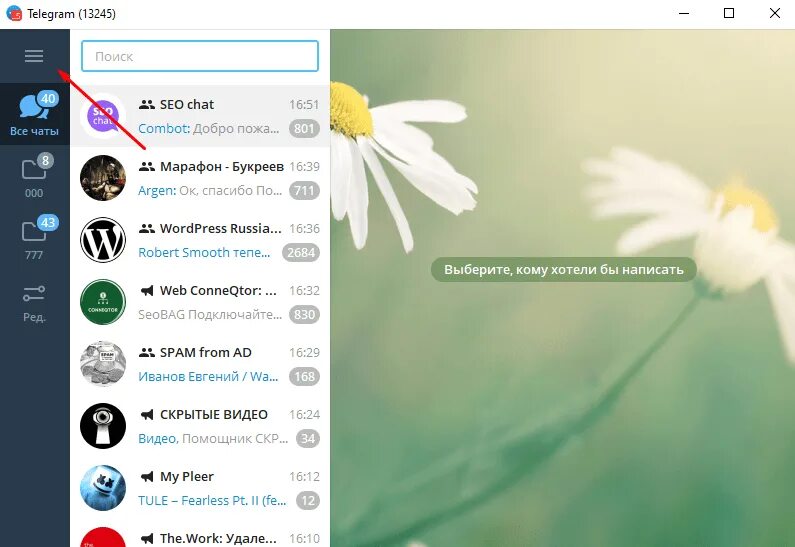Open the SEO chat avatar
This screenshot has width=795, height=547.
(103, 116)
